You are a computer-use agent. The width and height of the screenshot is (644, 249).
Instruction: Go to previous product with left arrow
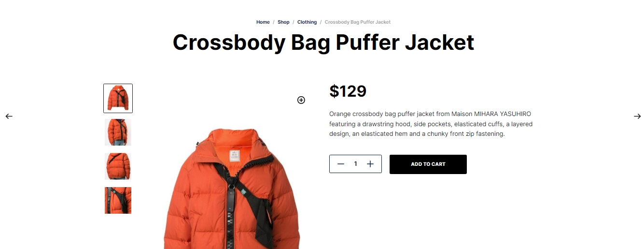click(x=9, y=116)
